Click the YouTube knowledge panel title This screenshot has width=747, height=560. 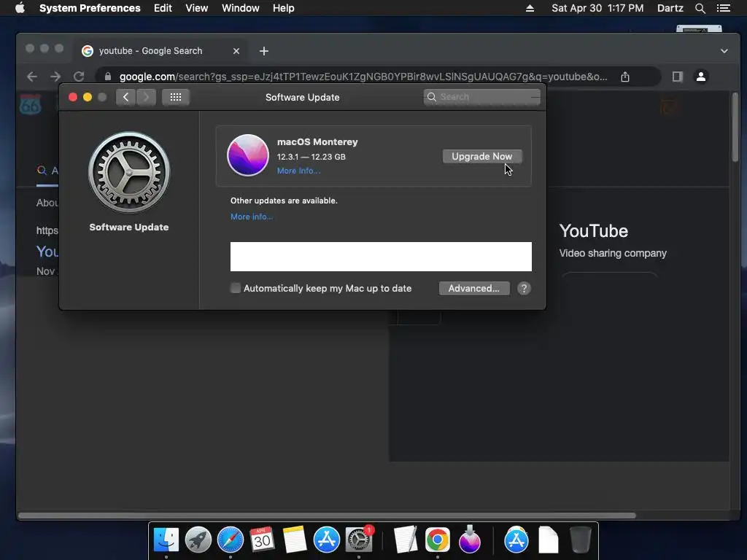click(x=594, y=231)
